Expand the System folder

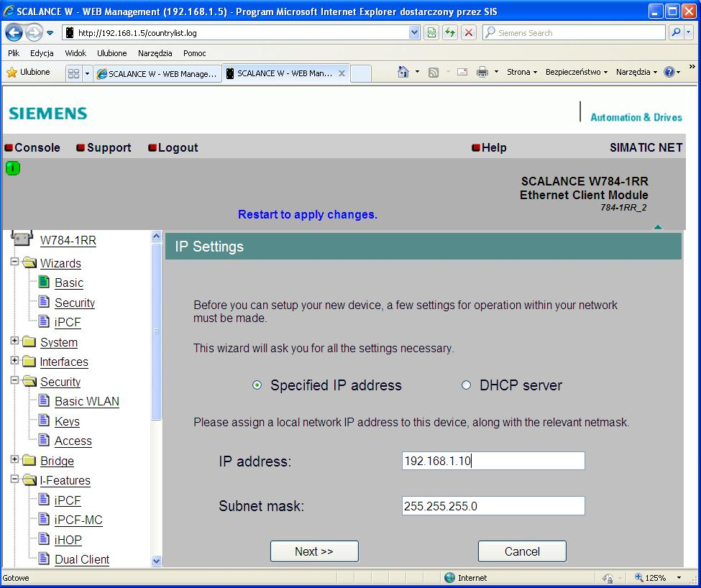15,341
